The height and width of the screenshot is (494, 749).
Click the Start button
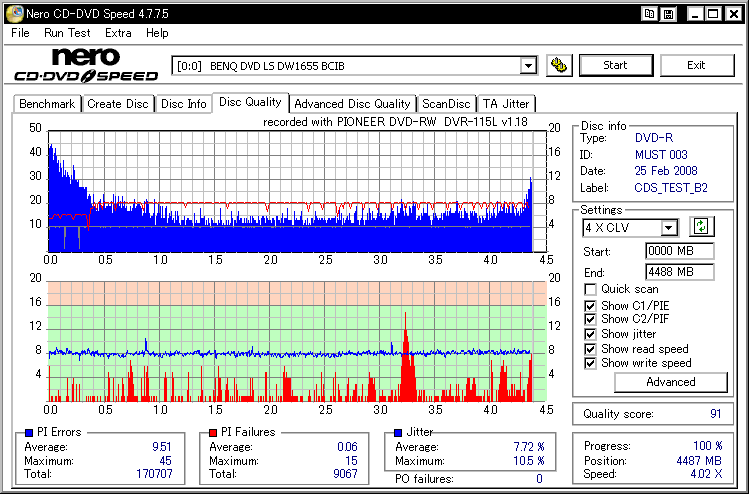pyautogui.click(x=615, y=65)
